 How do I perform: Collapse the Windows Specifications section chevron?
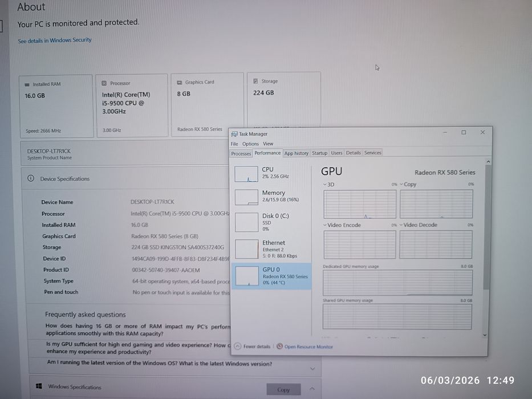point(312,389)
